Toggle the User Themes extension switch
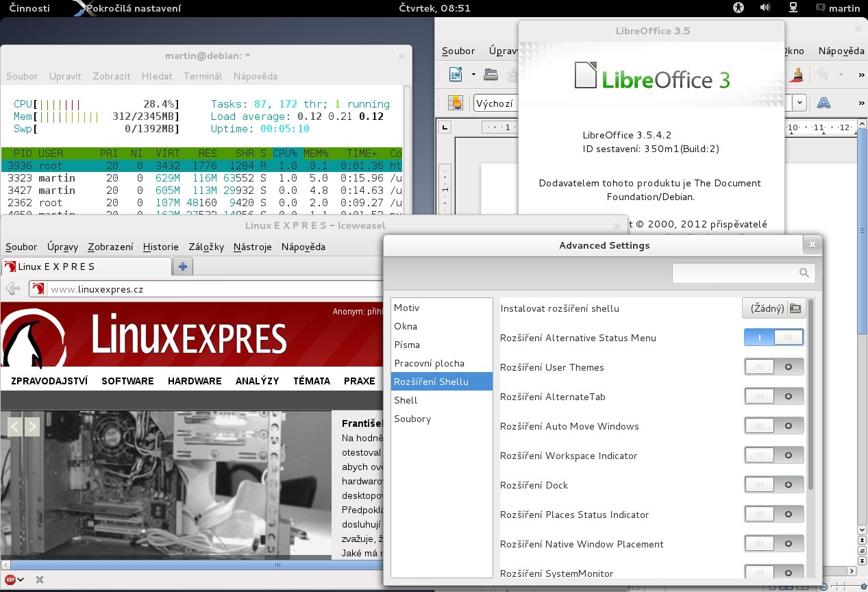The width and height of the screenshot is (868, 592). pyautogui.click(x=774, y=367)
